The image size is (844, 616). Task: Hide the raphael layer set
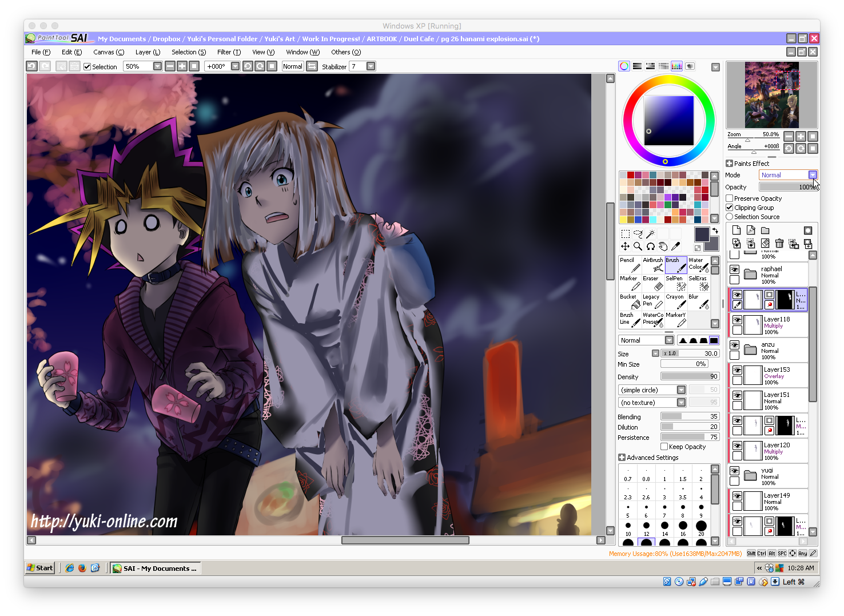click(735, 270)
